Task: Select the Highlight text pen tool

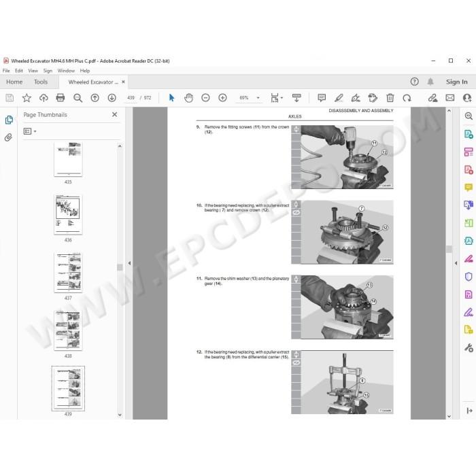Action: 339,98
